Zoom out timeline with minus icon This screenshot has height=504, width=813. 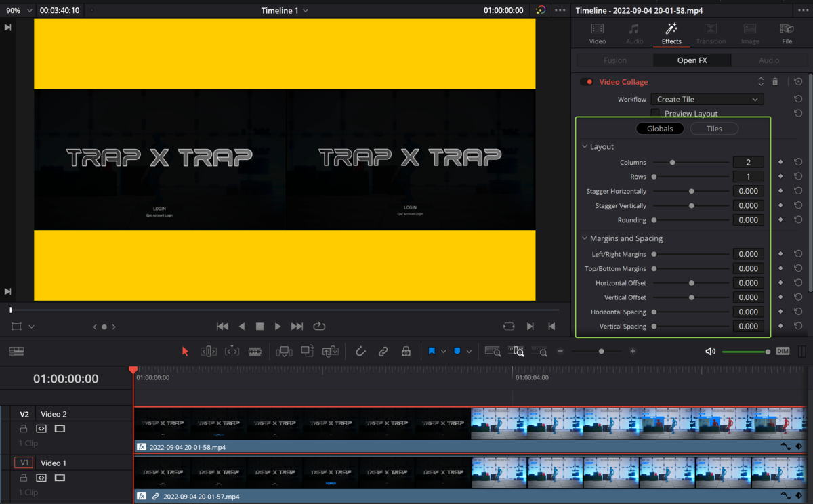coord(560,351)
